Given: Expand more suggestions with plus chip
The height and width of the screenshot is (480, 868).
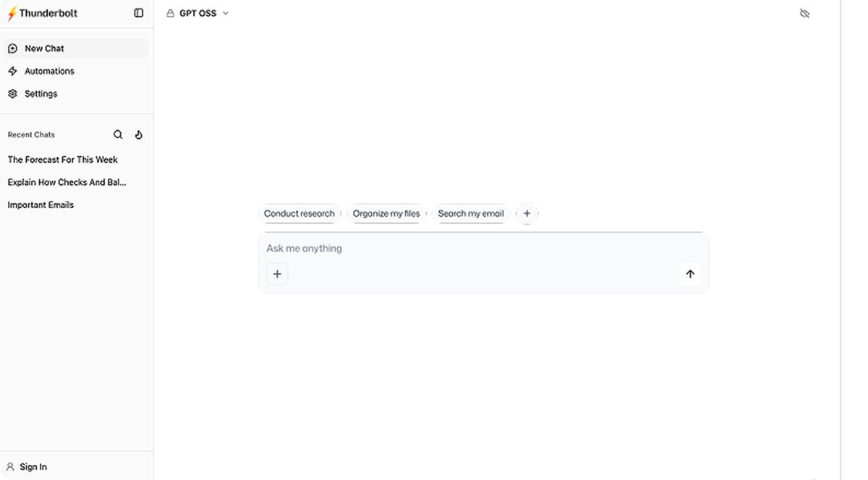Looking at the screenshot, I should click(x=527, y=214).
